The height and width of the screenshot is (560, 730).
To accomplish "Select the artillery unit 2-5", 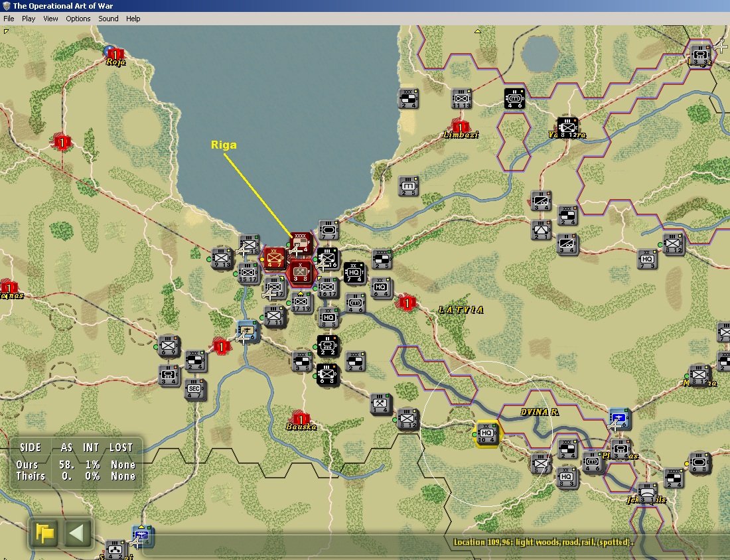I will click(408, 186).
